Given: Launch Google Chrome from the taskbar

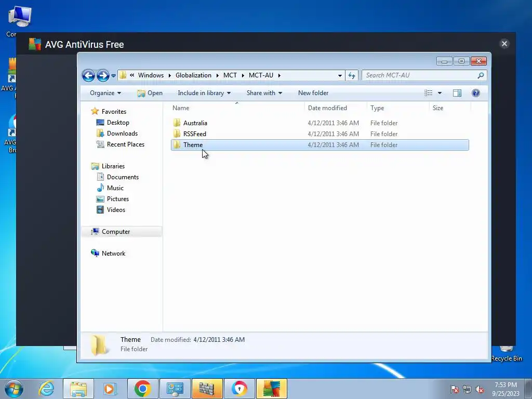Looking at the screenshot, I should [x=142, y=389].
